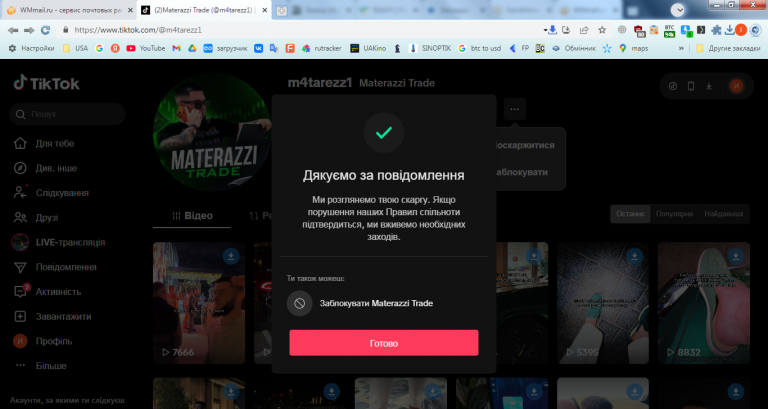Switch to Відео tab
The image size is (768, 409).
tap(192, 216)
